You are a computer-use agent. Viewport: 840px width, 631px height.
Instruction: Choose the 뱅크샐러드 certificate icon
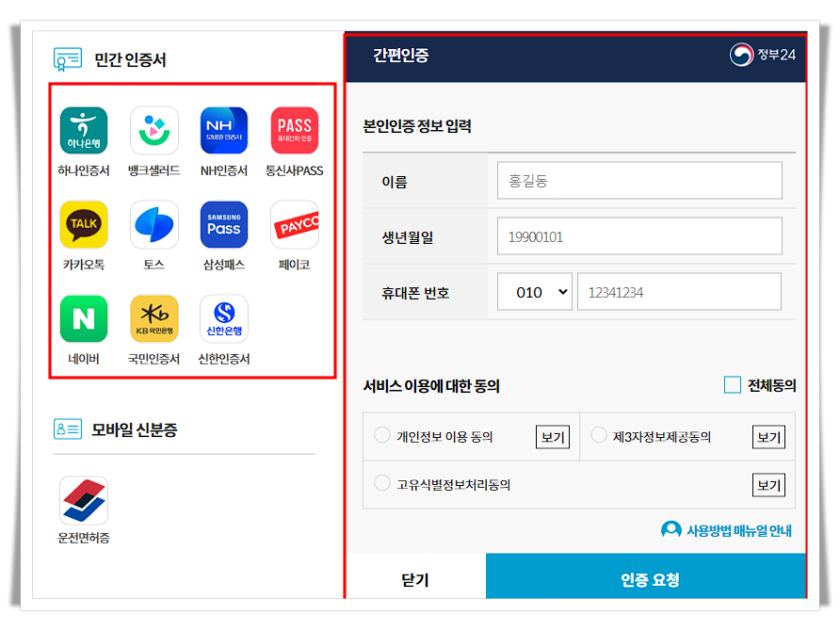tap(154, 130)
